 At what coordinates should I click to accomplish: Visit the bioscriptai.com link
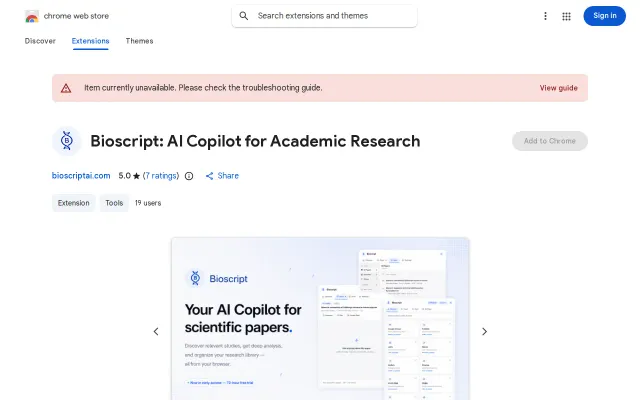tap(81, 176)
